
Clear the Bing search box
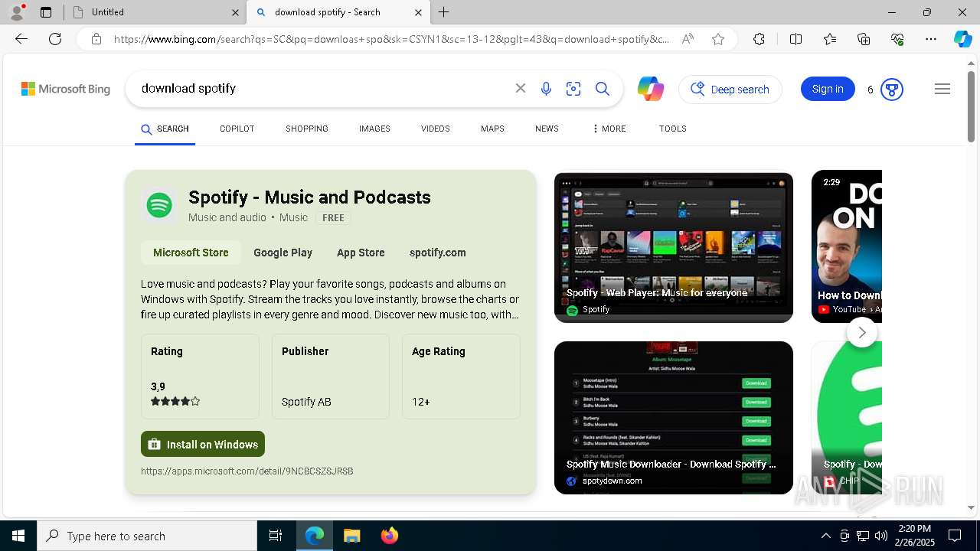[x=521, y=89]
